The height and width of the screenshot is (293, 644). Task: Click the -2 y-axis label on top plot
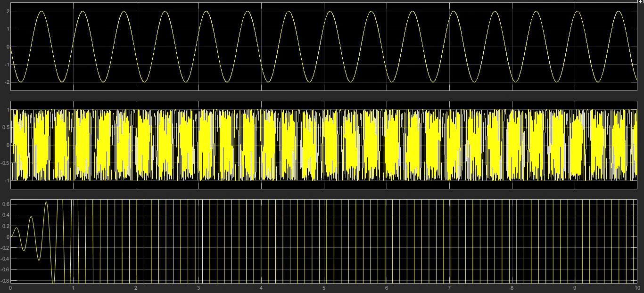6,82
